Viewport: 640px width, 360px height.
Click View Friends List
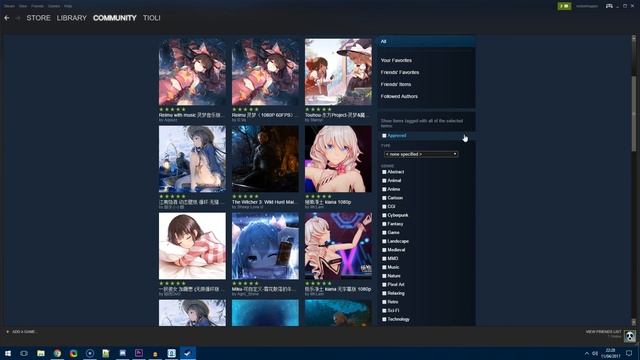coord(603,332)
